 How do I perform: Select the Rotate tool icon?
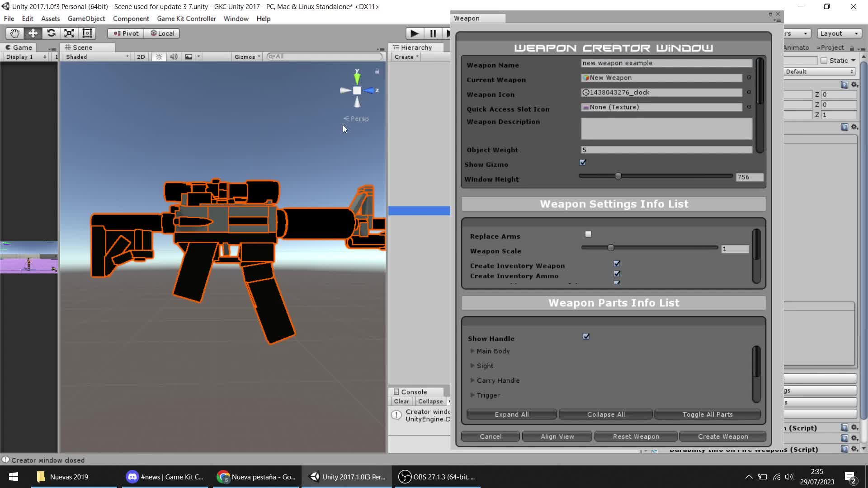tap(51, 33)
